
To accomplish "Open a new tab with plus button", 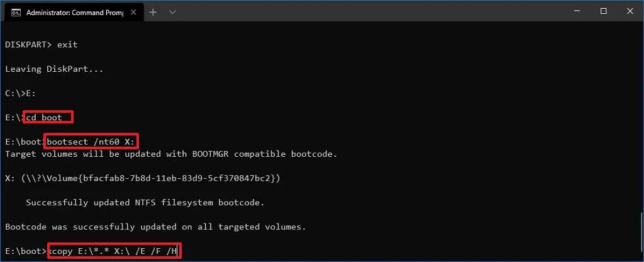I will [153, 12].
